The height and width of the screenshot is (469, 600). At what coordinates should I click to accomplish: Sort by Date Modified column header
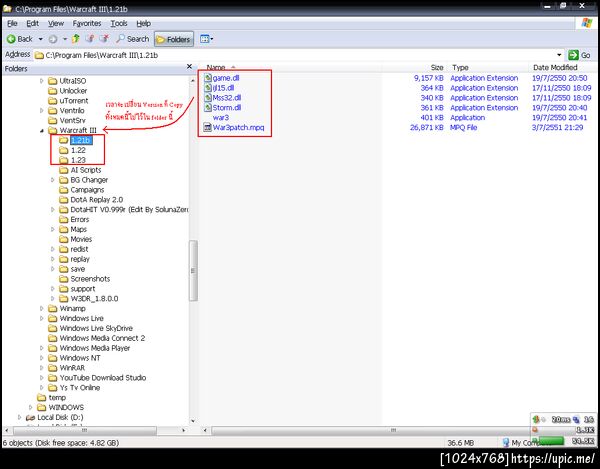pyautogui.click(x=555, y=68)
